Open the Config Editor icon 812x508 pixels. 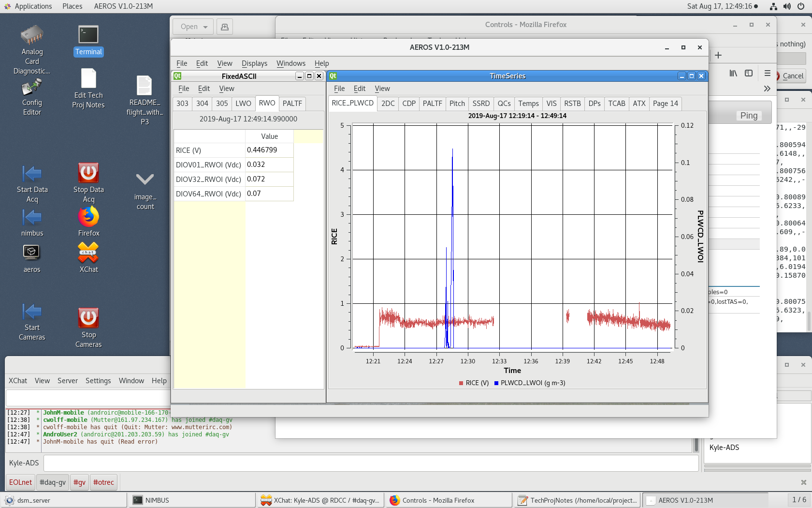click(32, 88)
